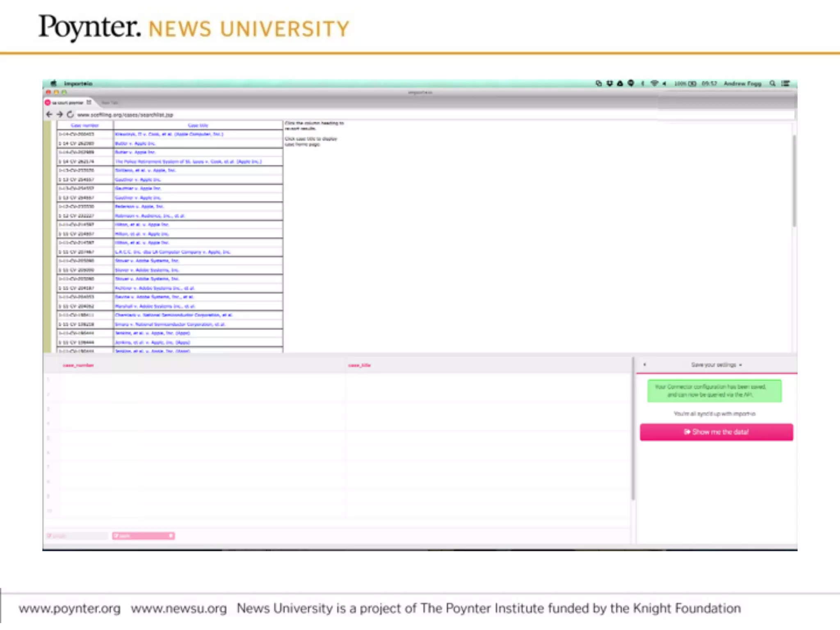Screen dimensions: 840x630
Task: Click the browser back arrow
Action: (x=49, y=114)
